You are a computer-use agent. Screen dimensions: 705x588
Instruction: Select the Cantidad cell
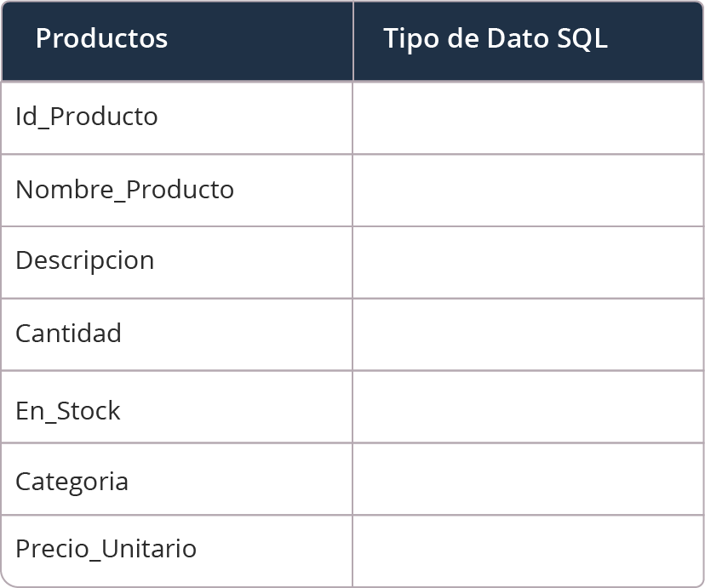177,334
